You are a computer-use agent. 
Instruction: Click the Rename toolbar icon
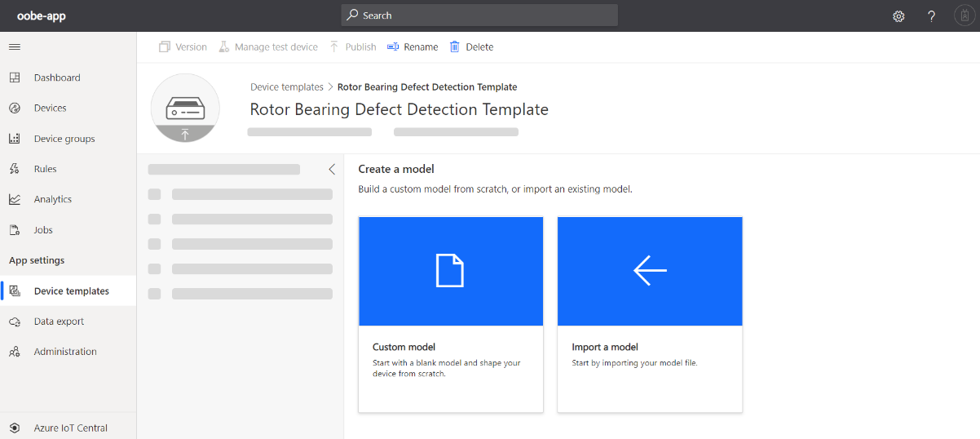point(393,47)
